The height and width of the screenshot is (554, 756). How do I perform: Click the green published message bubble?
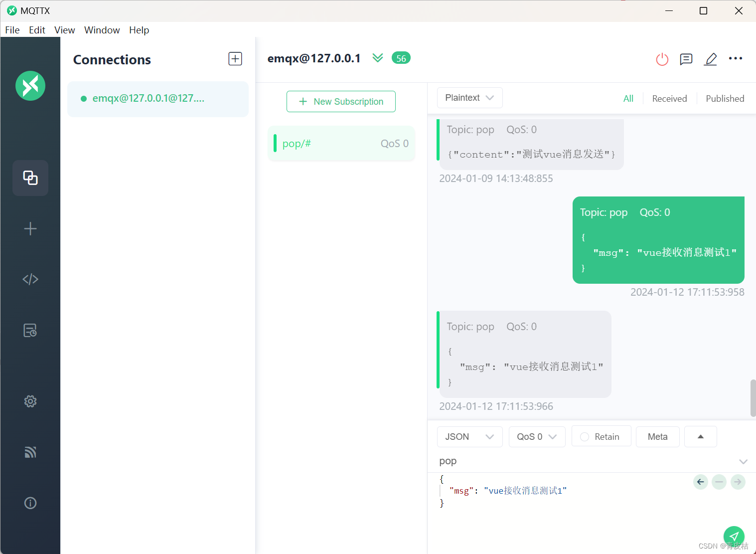(x=658, y=240)
